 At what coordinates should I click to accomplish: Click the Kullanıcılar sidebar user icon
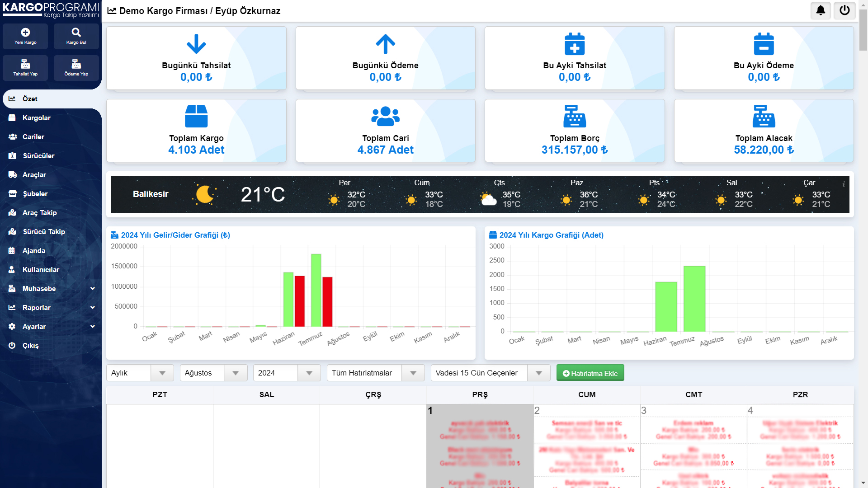pyautogui.click(x=12, y=269)
